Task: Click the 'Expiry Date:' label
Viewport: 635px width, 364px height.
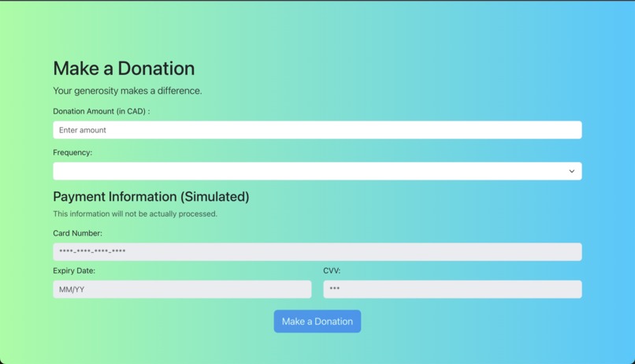Action: point(74,271)
